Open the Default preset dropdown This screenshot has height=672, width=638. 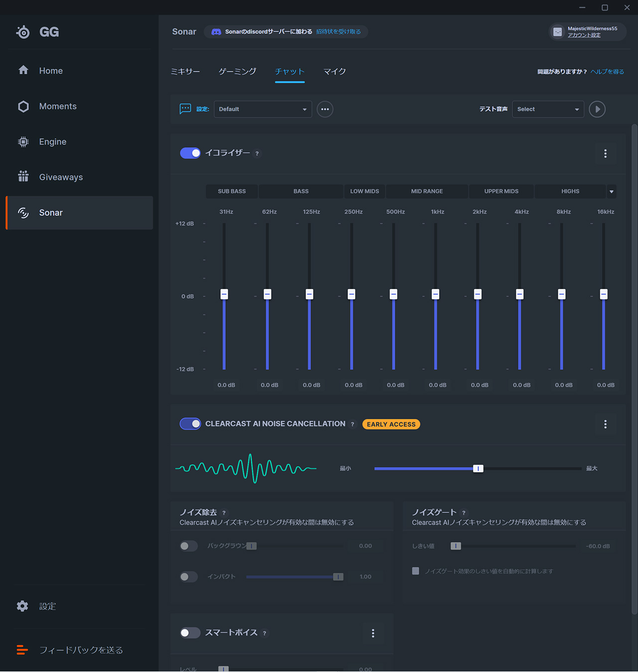pyautogui.click(x=263, y=109)
